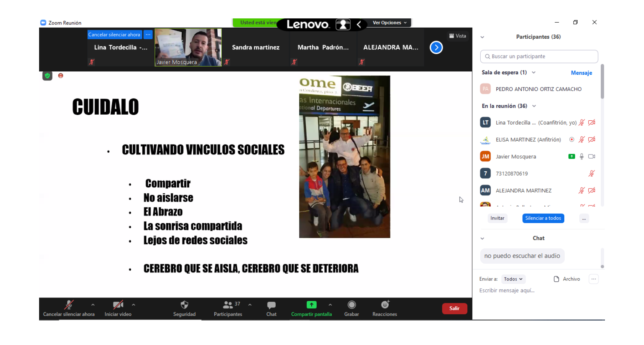Toggle Javier Mosquera's microphone in participant list
Image resolution: width=644 pixels, height=345 pixels.
582,156
